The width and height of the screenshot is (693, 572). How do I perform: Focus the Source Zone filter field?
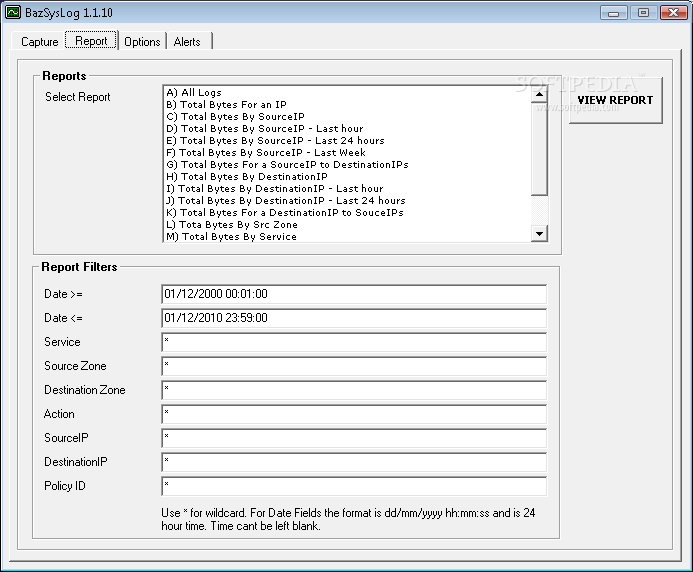tap(354, 366)
